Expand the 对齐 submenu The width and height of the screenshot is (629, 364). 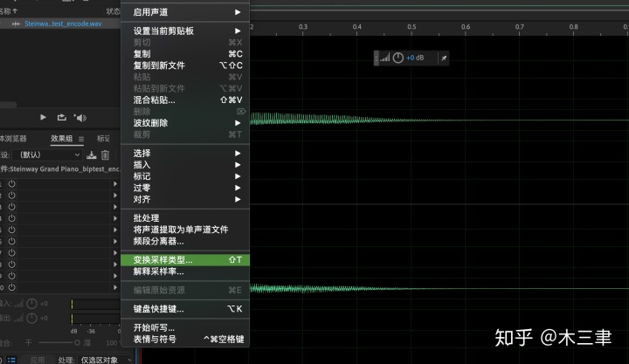click(185, 199)
